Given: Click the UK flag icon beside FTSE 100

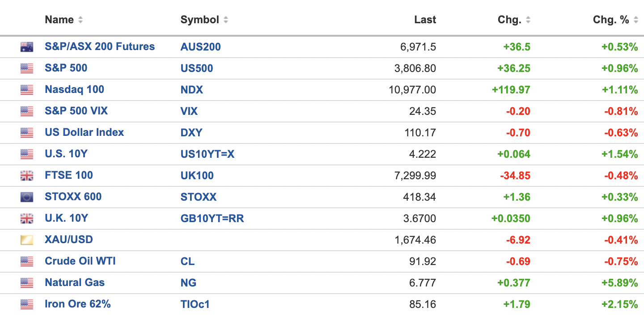Looking at the screenshot, I should pos(27,176).
